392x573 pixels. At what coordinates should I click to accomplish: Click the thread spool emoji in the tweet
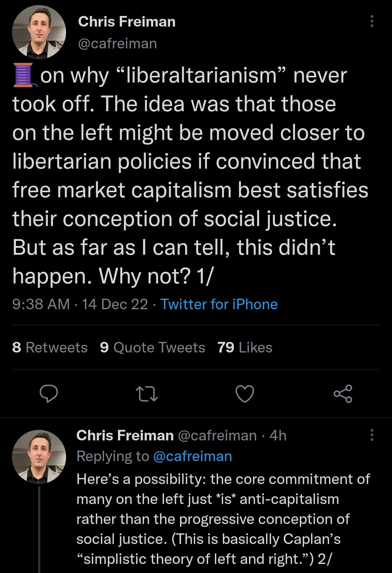tap(24, 75)
